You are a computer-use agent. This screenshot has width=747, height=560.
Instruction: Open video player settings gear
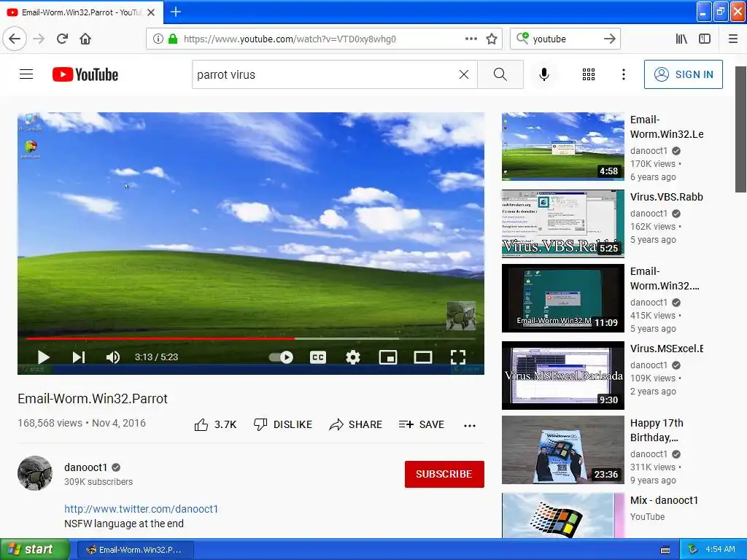[352, 357]
